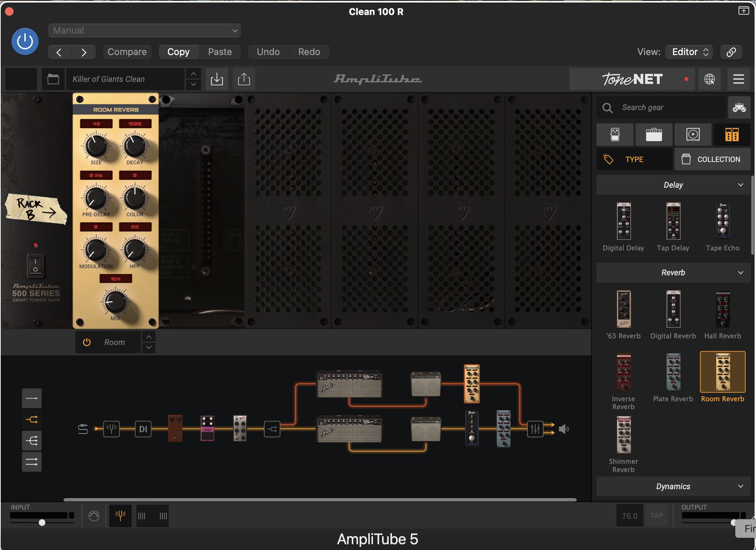Step to previous preset with up arrow
Image resolution: width=756 pixels, height=550 pixels.
click(193, 74)
